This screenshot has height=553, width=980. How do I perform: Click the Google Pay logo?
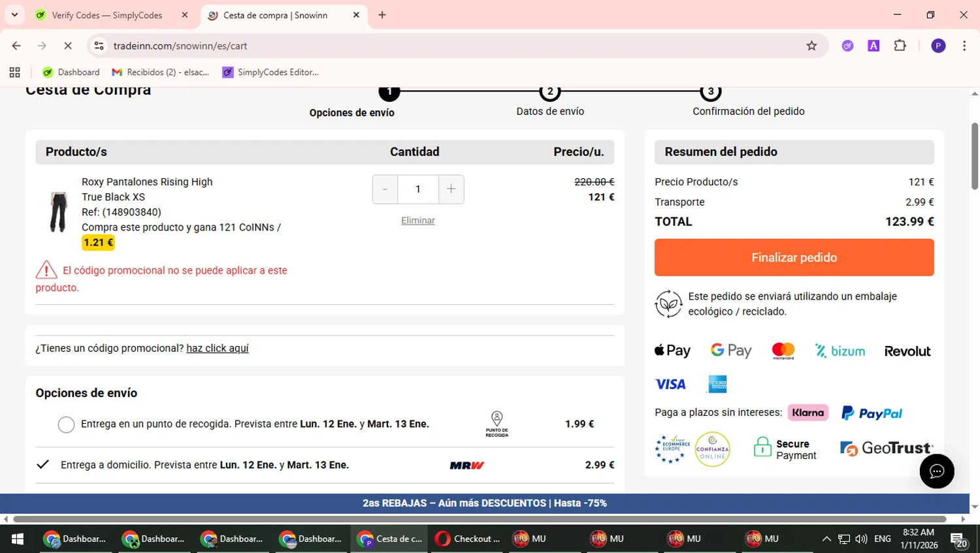coord(731,351)
